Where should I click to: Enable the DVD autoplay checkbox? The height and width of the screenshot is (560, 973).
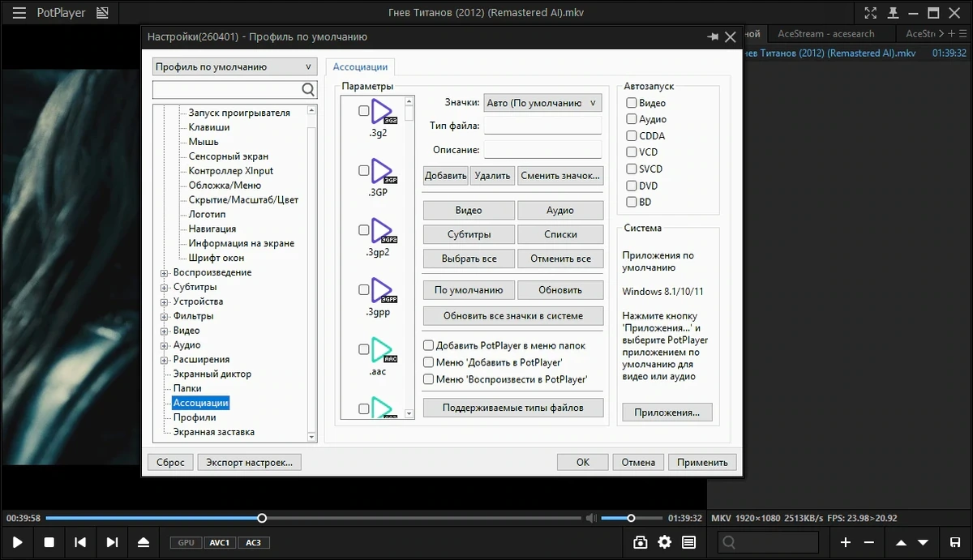(632, 186)
